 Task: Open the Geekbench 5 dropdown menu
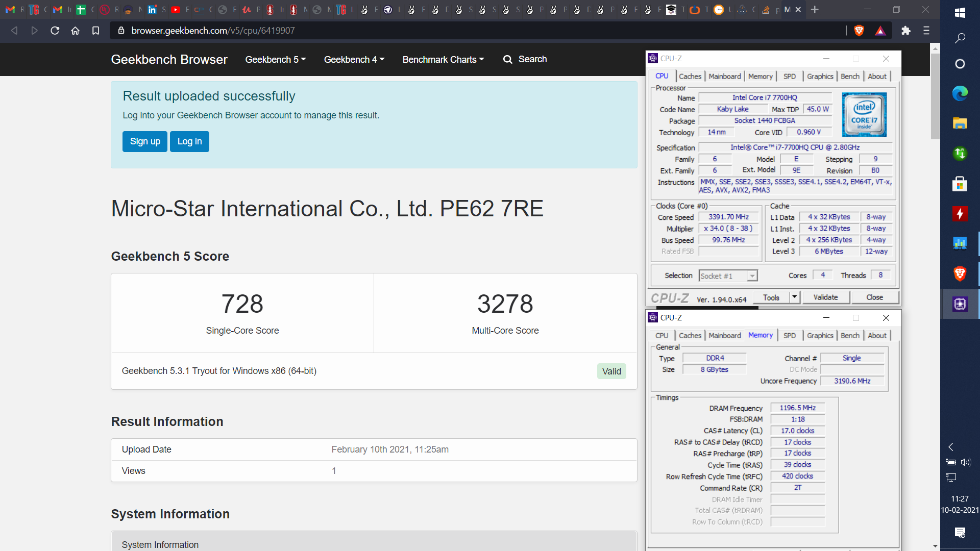click(276, 60)
